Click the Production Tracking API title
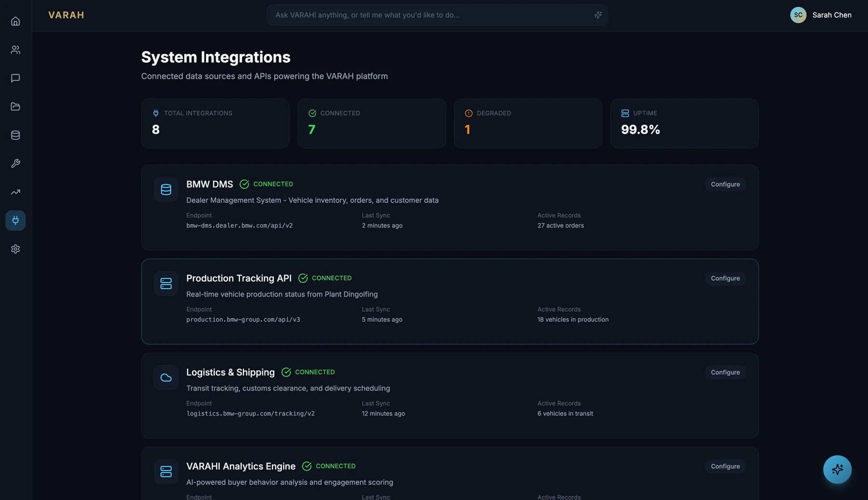The height and width of the screenshot is (500, 868). 239,278
